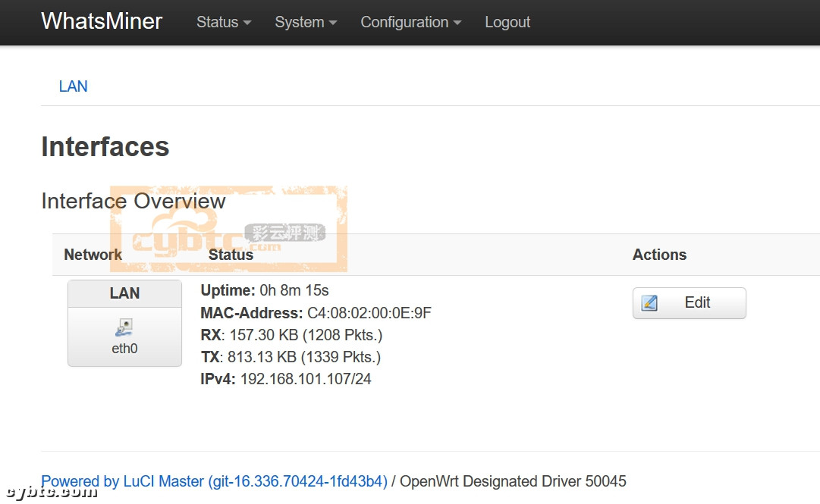Click the TX 813.13 KB statistic
The width and height of the screenshot is (820, 504).
point(291,357)
